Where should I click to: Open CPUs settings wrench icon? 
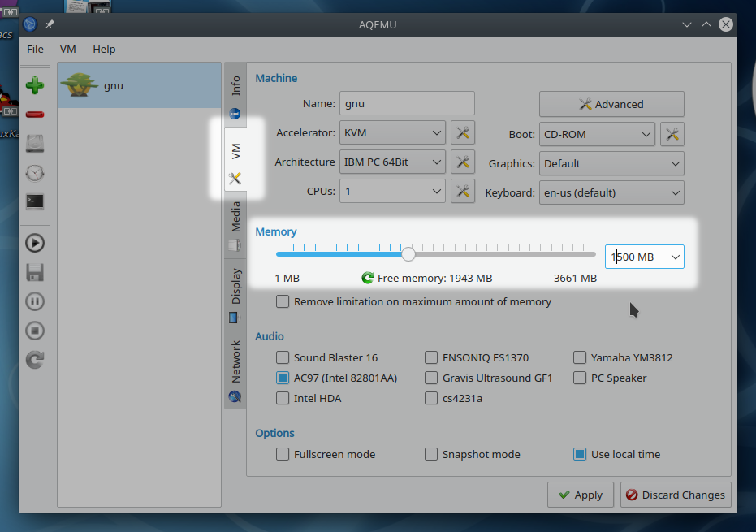(463, 192)
